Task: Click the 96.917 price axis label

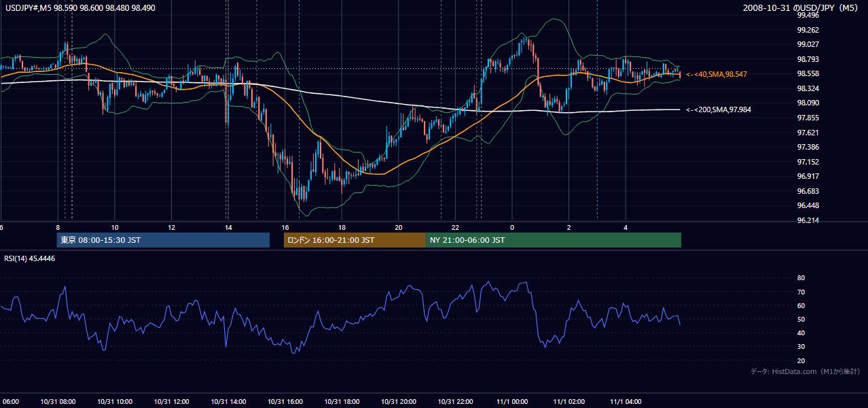Action: pos(808,176)
